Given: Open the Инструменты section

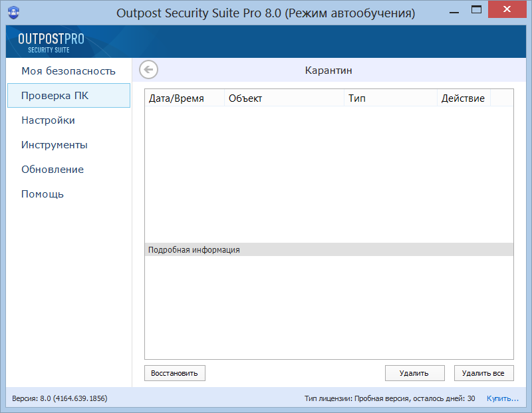Looking at the screenshot, I should pos(55,145).
